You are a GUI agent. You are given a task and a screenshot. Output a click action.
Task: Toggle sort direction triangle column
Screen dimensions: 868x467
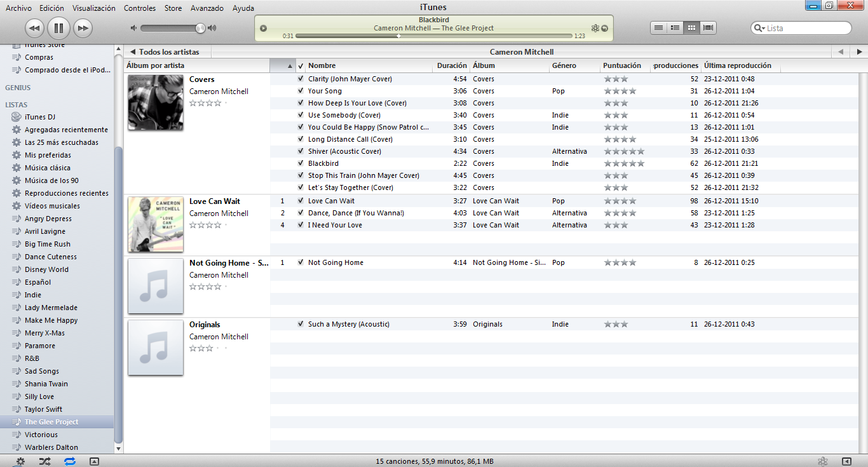click(283, 65)
